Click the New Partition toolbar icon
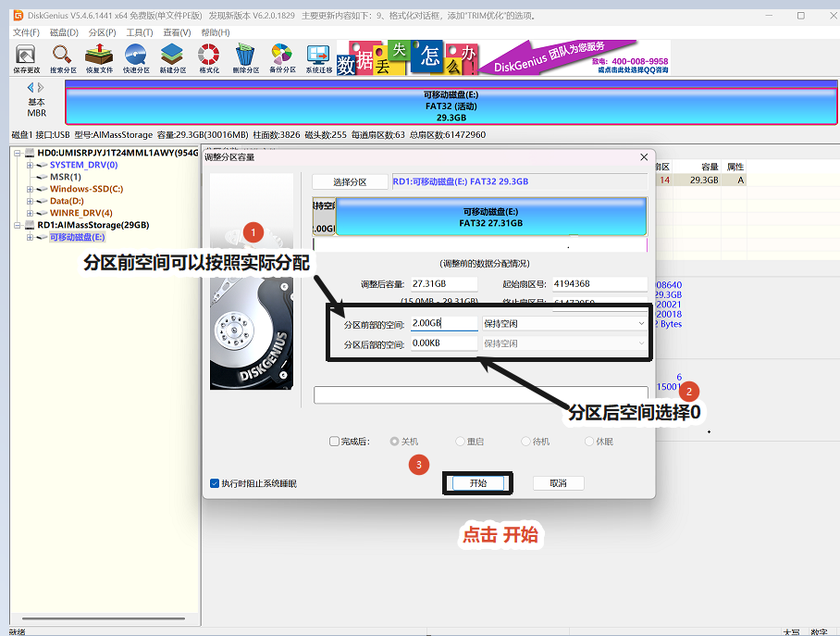The width and height of the screenshot is (840, 636). pos(172,59)
